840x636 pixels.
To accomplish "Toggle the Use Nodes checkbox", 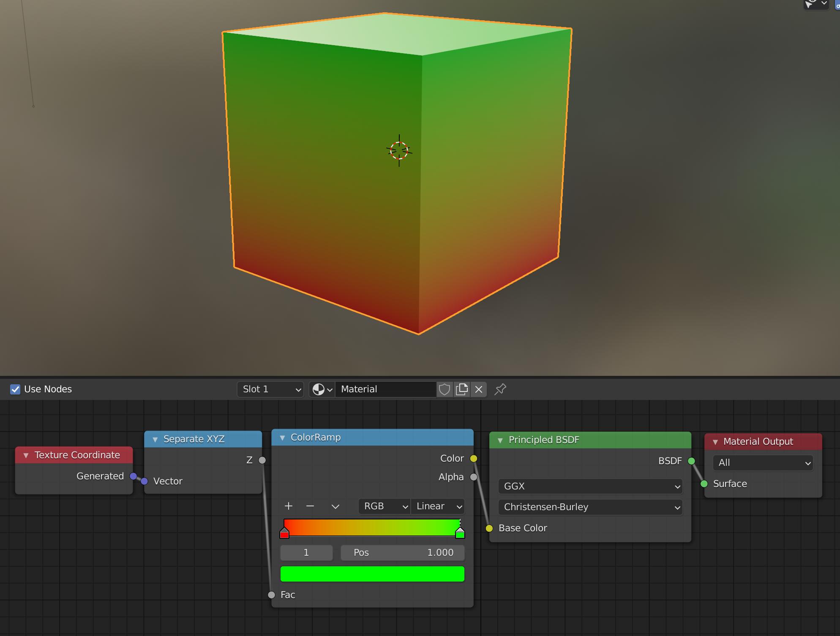I will (15, 389).
